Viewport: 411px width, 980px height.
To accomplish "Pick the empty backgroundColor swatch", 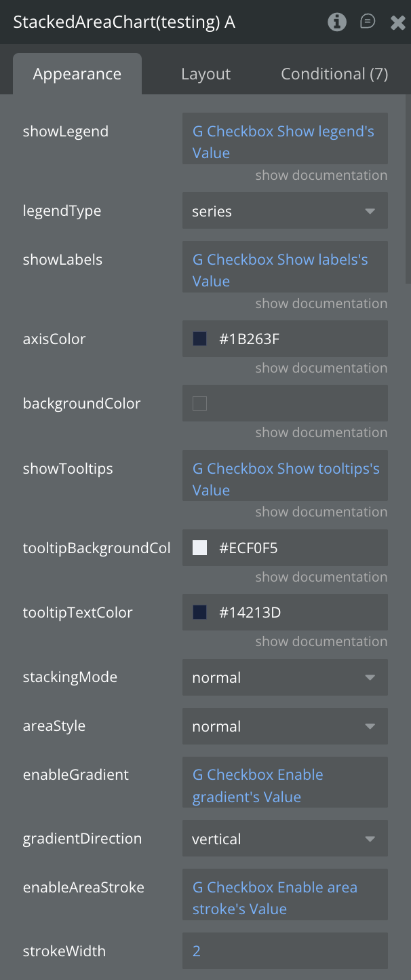I will coord(199,404).
